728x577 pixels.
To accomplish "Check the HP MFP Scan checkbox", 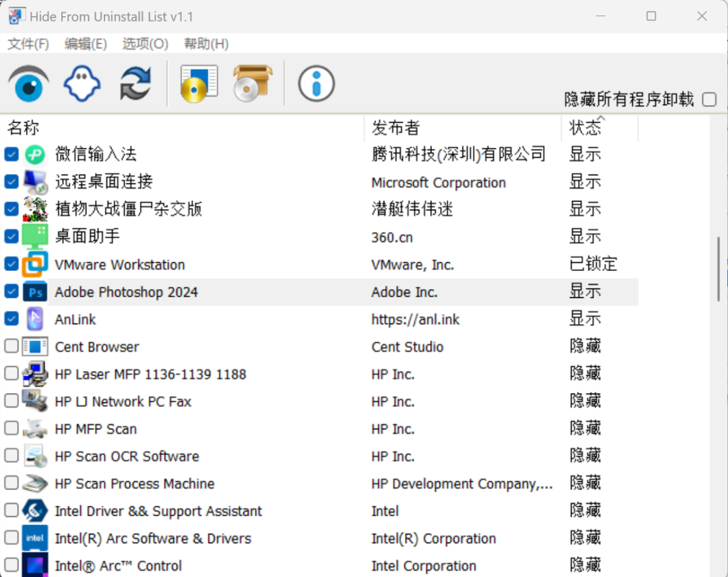I will [11, 428].
